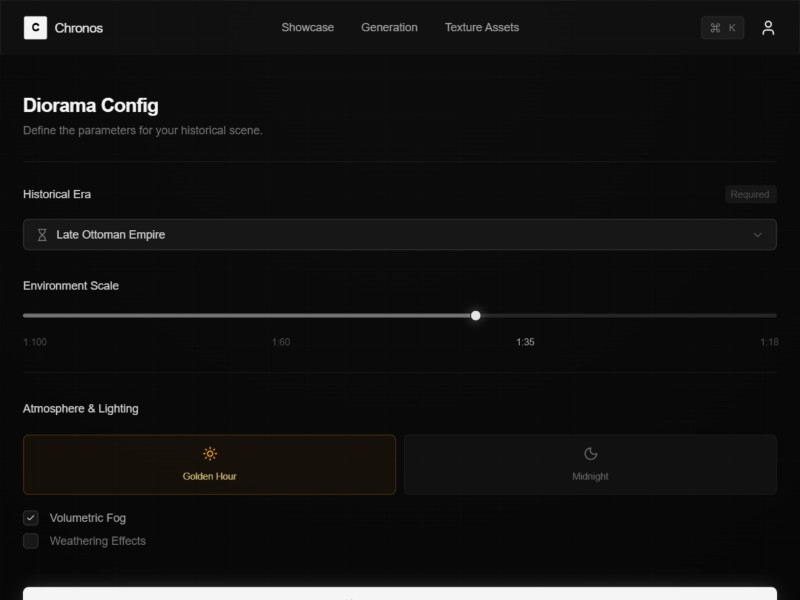Click the 1:100 scale mark
800x600 pixels.
35,342
